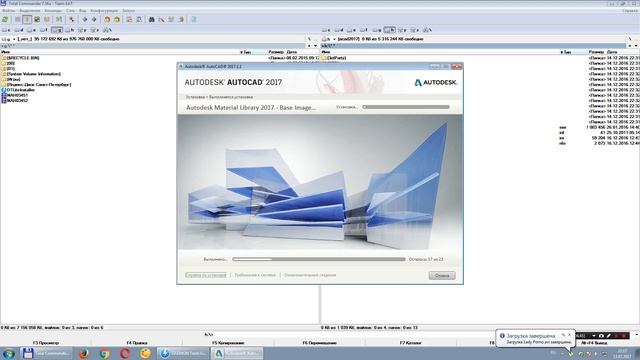
Task: Select drive f in the left drive bar
Action: pos(43,30)
